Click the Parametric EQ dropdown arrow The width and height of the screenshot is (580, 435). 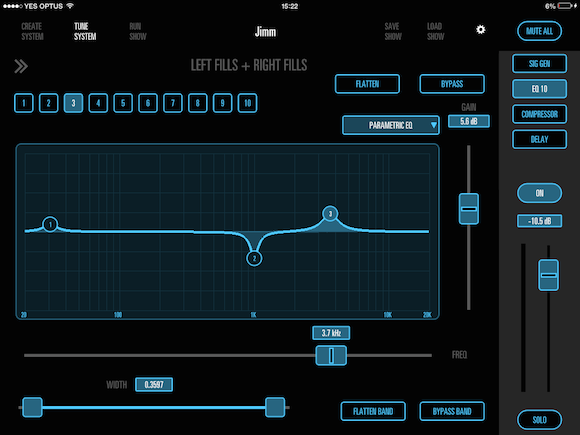click(434, 125)
